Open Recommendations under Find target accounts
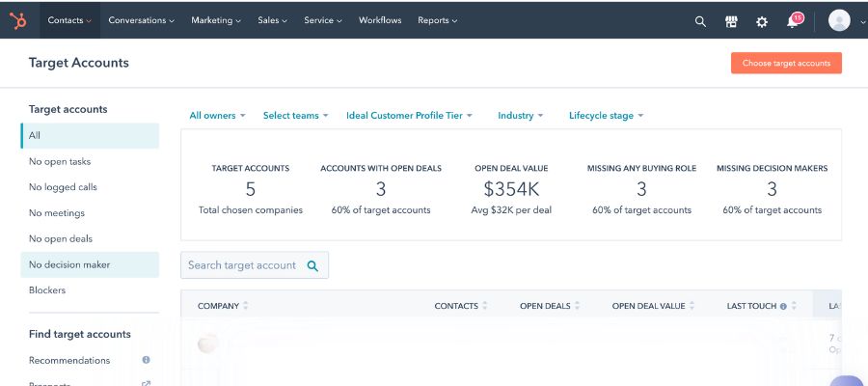868x386 pixels. 69,361
